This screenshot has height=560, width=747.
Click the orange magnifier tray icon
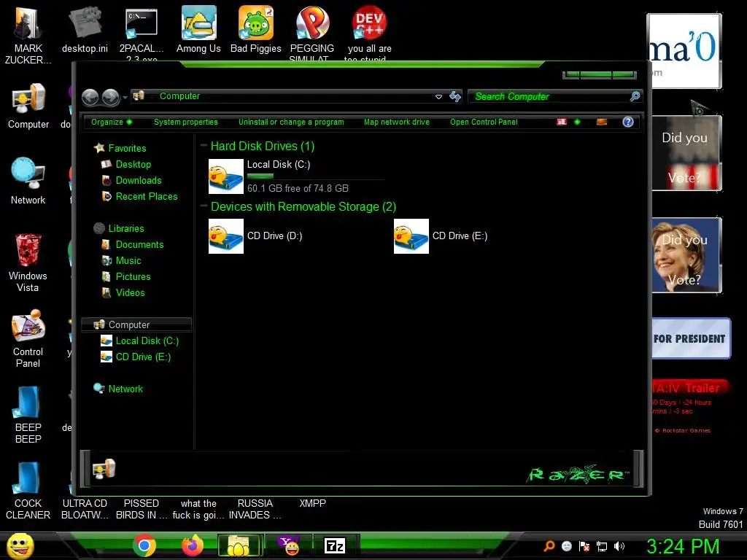coord(549,545)
